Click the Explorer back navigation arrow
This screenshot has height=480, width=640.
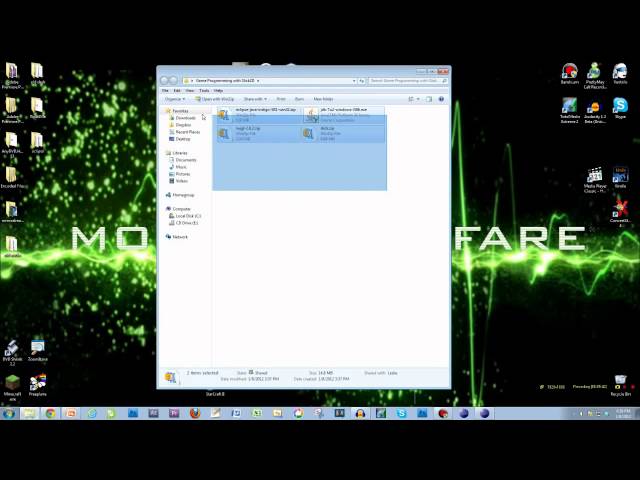[165, 81]
